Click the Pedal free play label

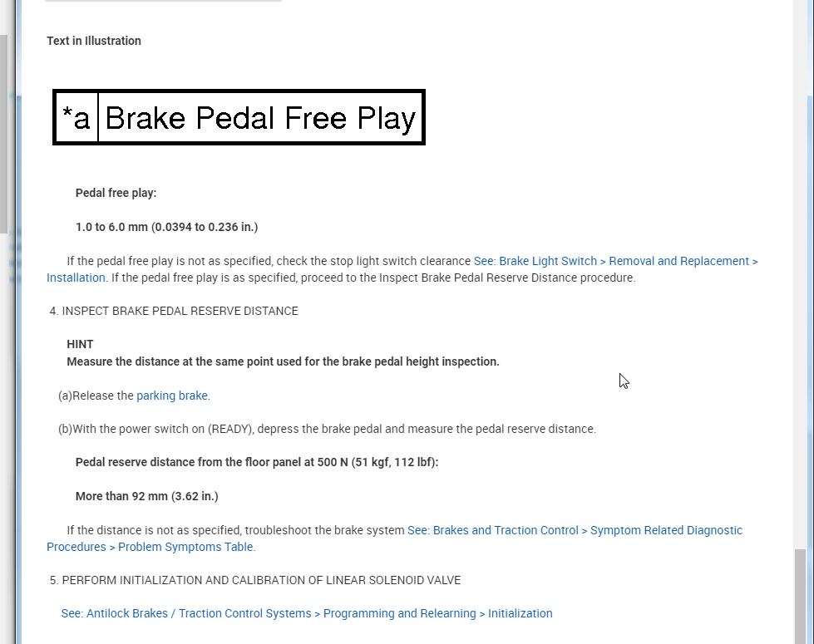coord(116,193)
